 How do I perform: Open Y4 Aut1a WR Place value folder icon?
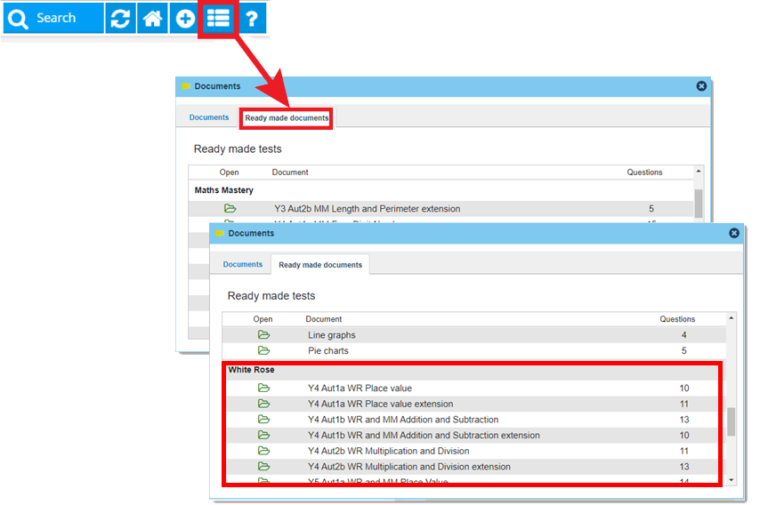pyautogui.click(x=264, y=388)
